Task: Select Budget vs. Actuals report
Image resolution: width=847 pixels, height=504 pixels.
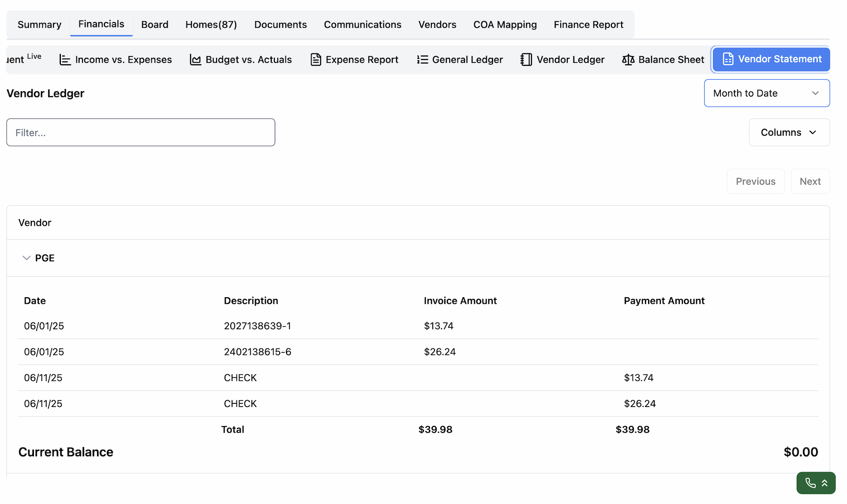Action: (241, 60)
